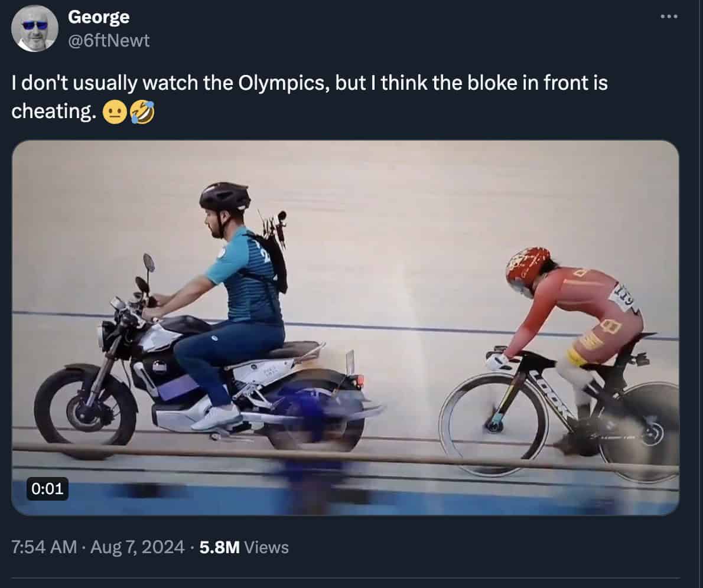This screenshot has height=588, width=703.
Task: Click the word cheating in the tweet
Action: point(53,112)
